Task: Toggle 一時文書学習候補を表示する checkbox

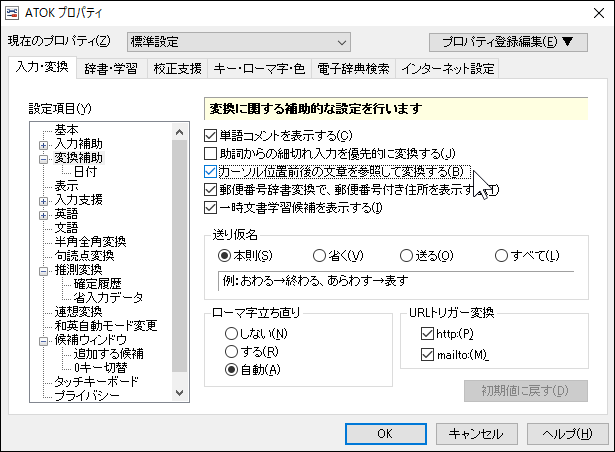Action: point(210,208)
